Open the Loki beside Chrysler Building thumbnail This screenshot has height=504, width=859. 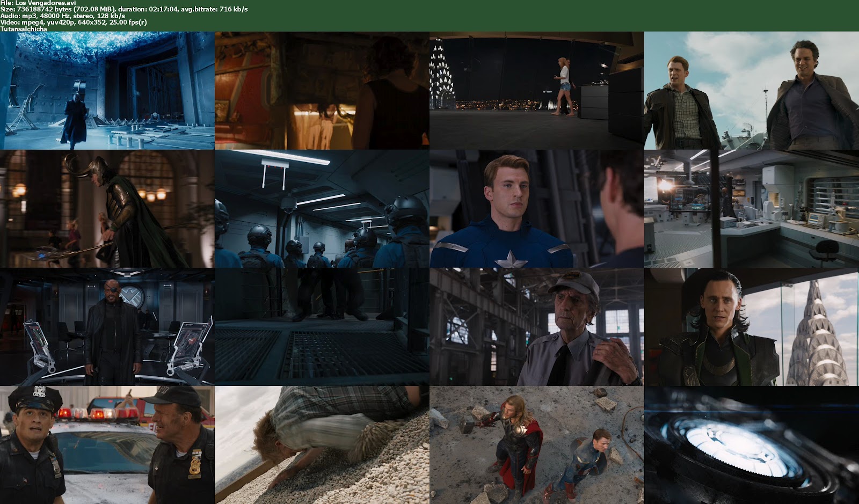pyautogui.click(x=752, y=326)
